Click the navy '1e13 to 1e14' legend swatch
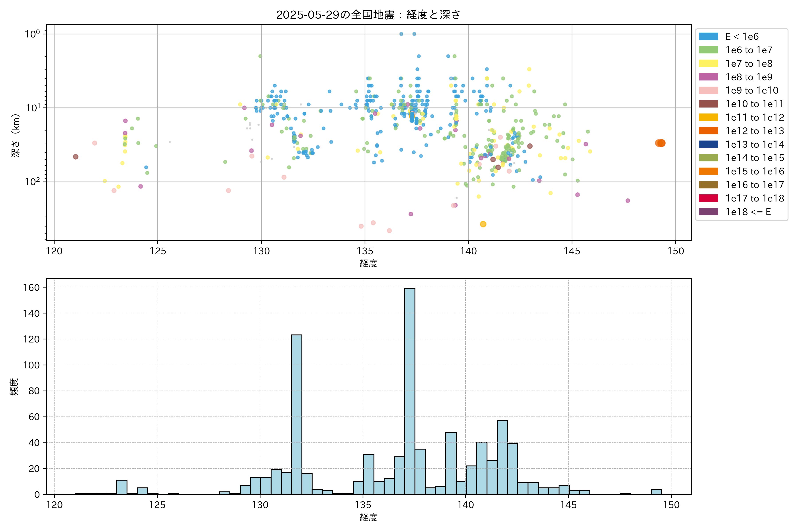 (708, 144)
